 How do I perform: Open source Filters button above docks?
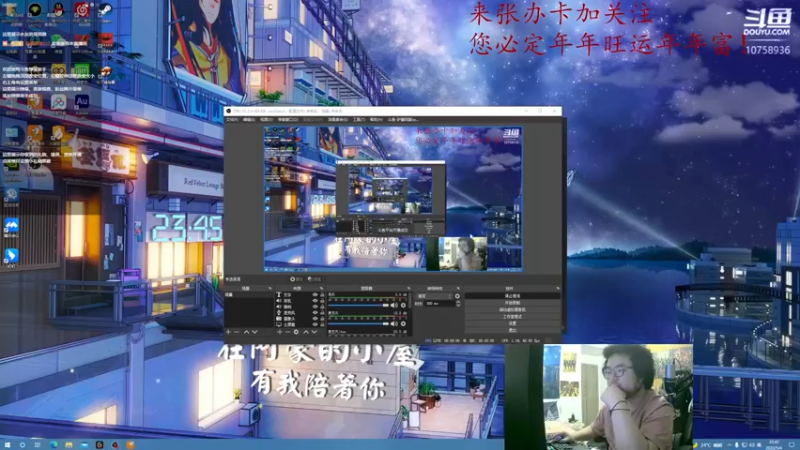tap(314, 279)
